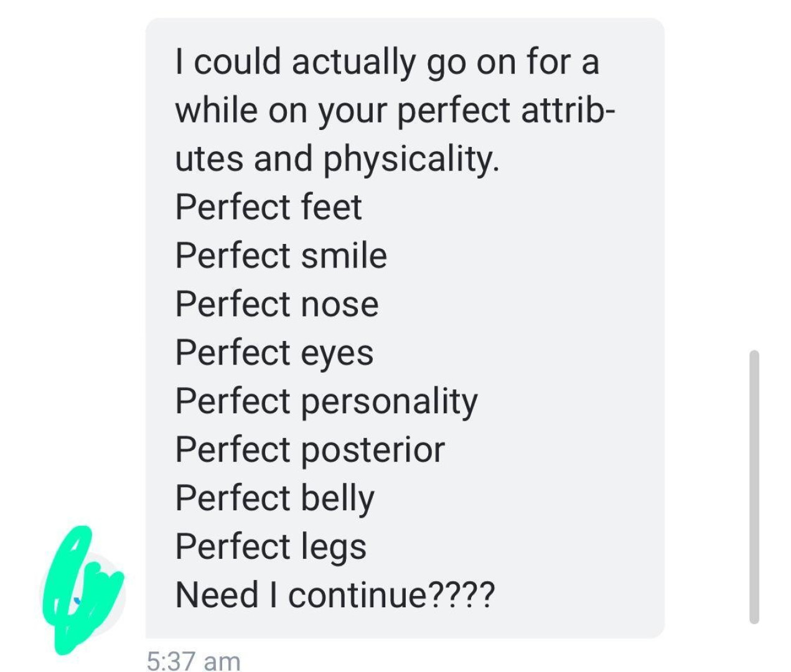Click the word "continue" in the last line

[x=357, y=595]
